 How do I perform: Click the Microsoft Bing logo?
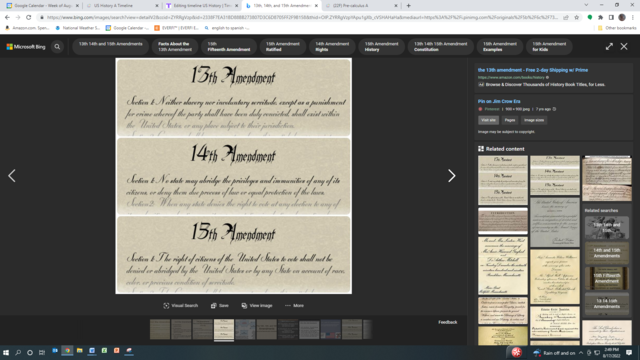click(x=26, y=47)
